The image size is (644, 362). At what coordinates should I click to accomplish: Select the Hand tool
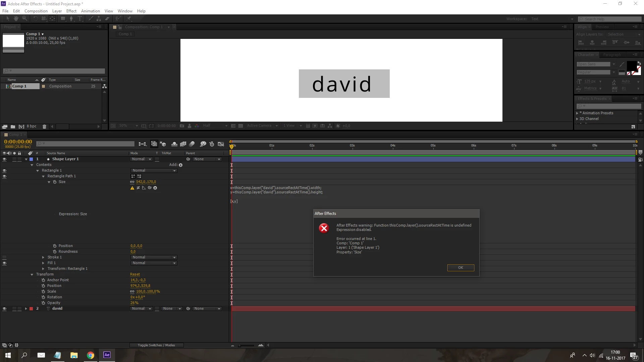point(16,19)
